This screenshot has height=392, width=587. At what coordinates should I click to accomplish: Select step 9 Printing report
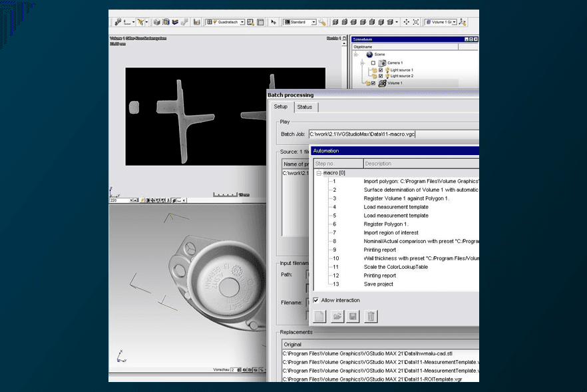[379, 250]
